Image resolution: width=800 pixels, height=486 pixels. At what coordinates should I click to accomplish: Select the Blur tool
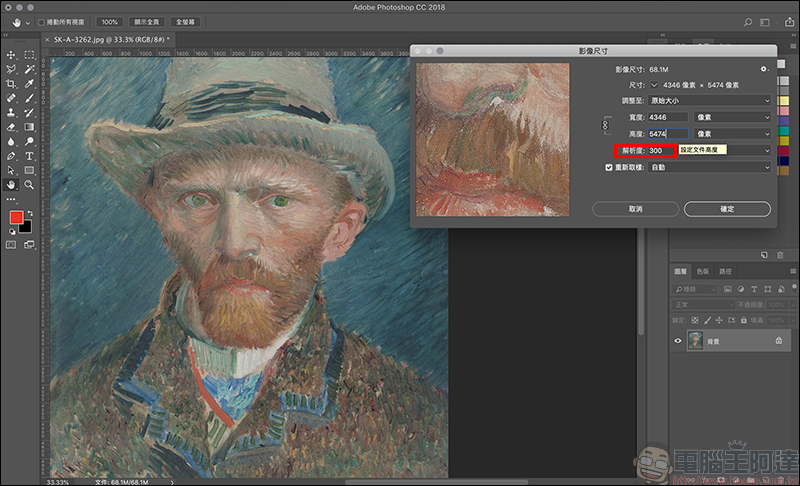point(11,141)
